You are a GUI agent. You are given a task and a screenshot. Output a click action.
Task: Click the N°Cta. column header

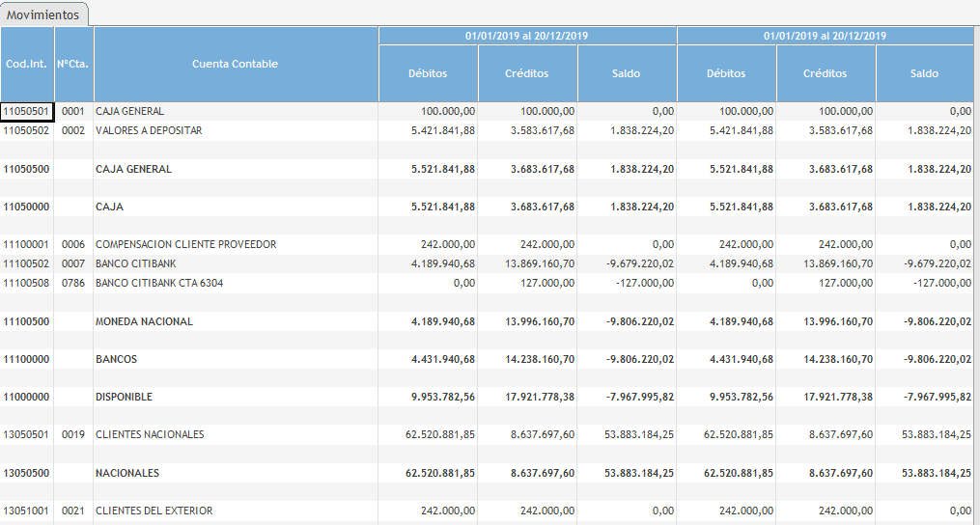73,64
